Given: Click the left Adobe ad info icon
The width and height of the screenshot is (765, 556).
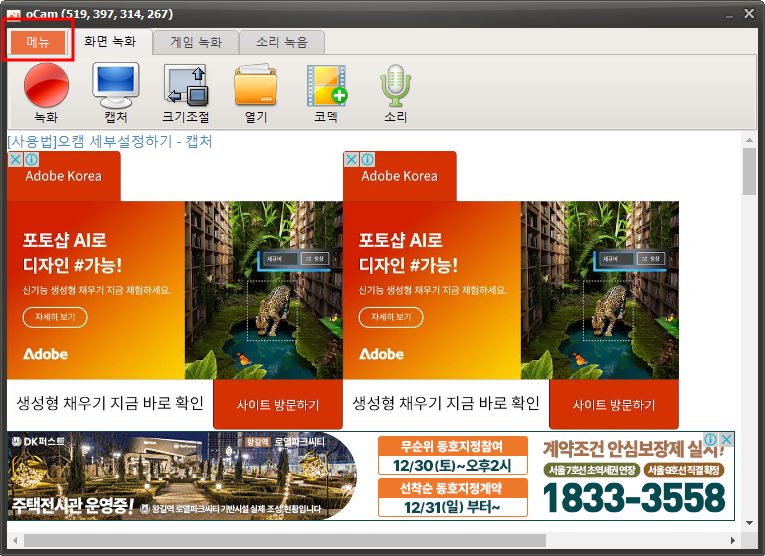Looking at the screenshot, I should 31,159.
